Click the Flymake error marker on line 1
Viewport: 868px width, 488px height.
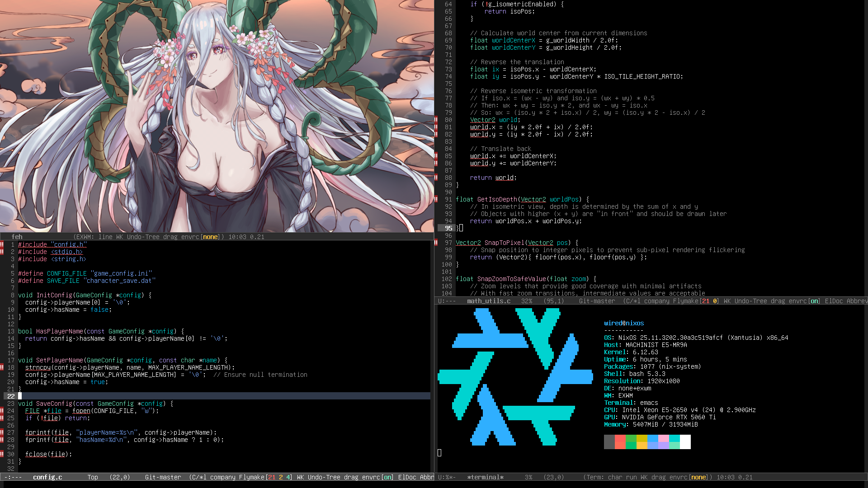pyautogui.click(x=2, y=244)
